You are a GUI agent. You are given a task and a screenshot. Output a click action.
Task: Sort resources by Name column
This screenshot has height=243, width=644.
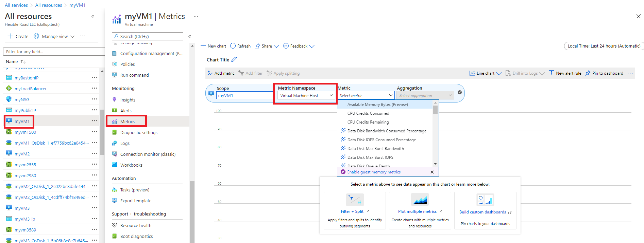coord(15,62)
